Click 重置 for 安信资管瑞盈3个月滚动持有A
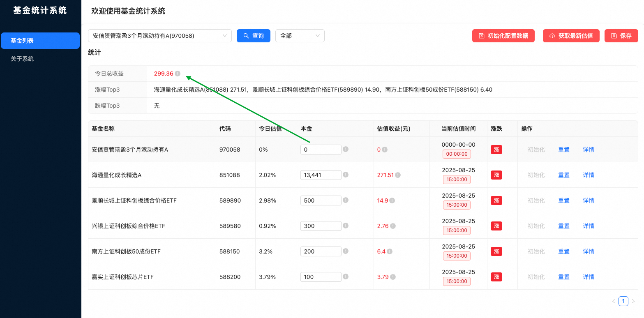The width and height of the screenshot is (644, 318). coord(564,150)
